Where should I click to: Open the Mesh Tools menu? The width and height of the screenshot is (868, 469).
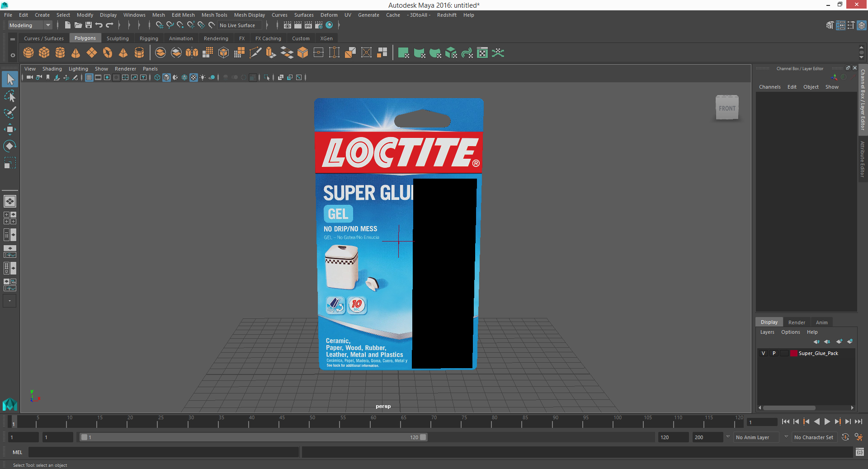click(214, 15)
